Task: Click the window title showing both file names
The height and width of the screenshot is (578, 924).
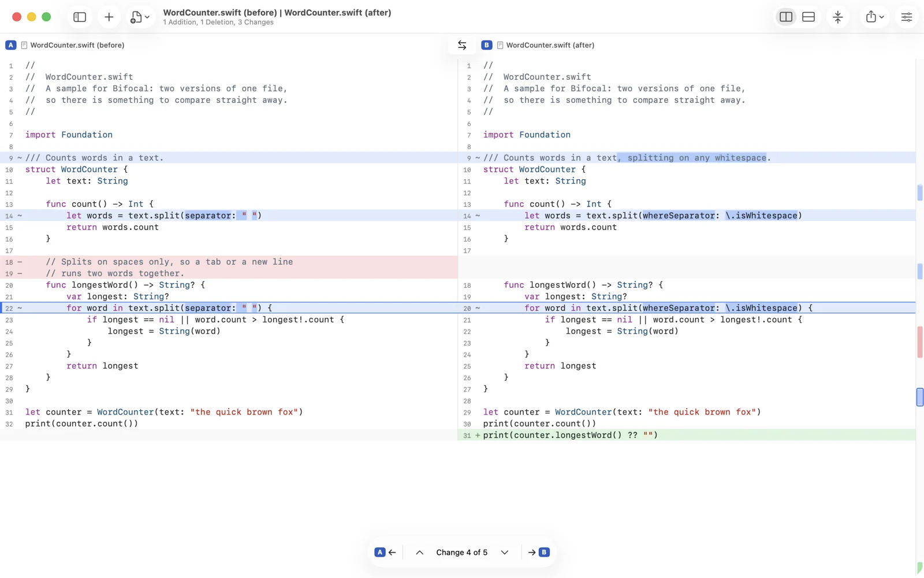Action: [277, 13]
